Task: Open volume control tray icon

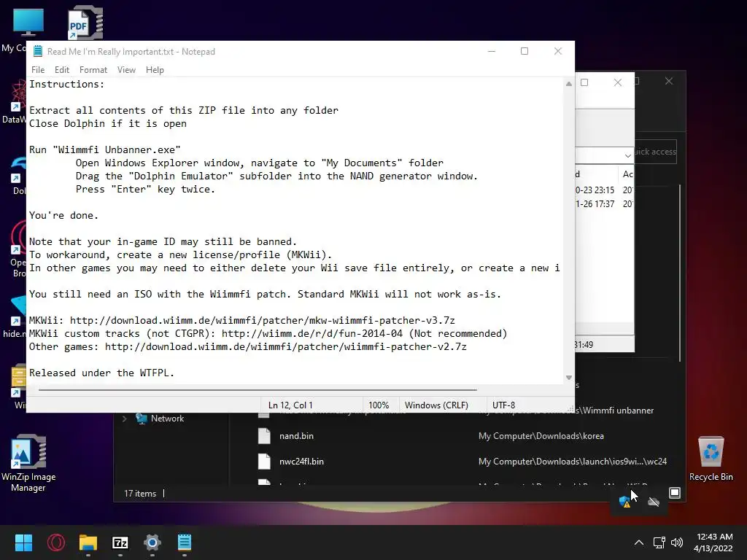Action: [x=676, y=542]
